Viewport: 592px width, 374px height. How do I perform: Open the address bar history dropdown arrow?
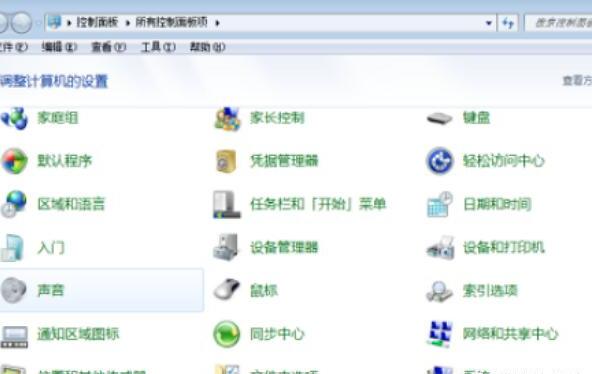point(489,23)
